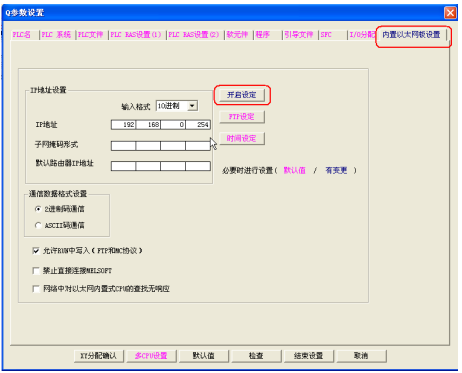Select the 内置以太网板设置 tab
This screenshot has width=462, height=373.
click(411, 35)
